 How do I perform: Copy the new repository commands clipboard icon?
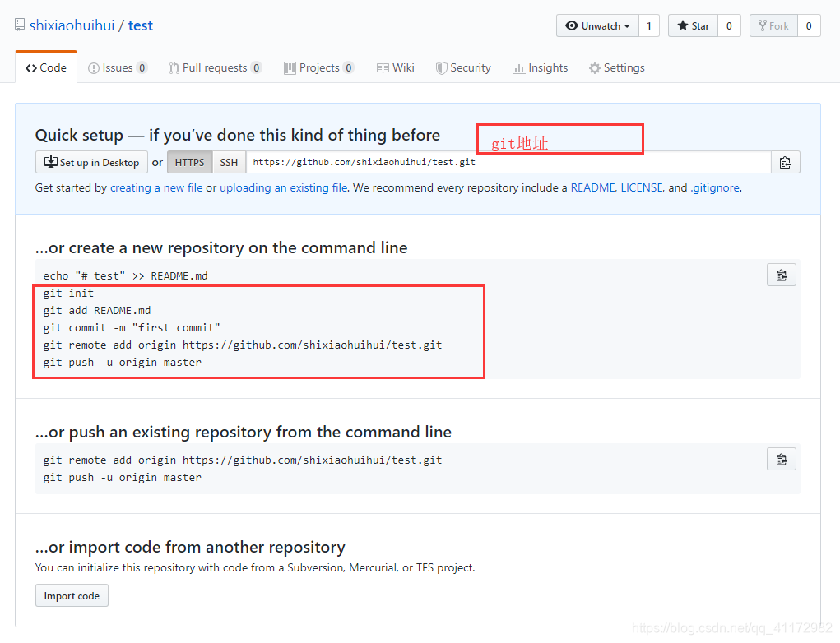(x=781, y=275)
